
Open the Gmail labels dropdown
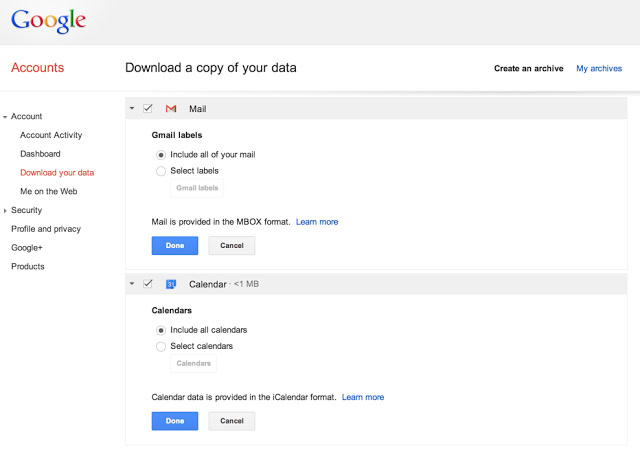[x=198, y=188]
